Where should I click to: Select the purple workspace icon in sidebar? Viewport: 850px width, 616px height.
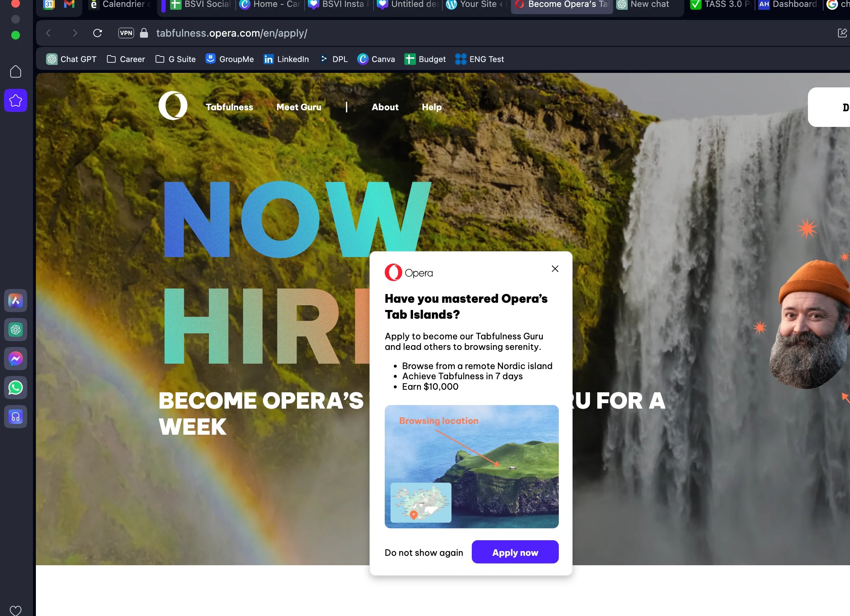(15, 100)
